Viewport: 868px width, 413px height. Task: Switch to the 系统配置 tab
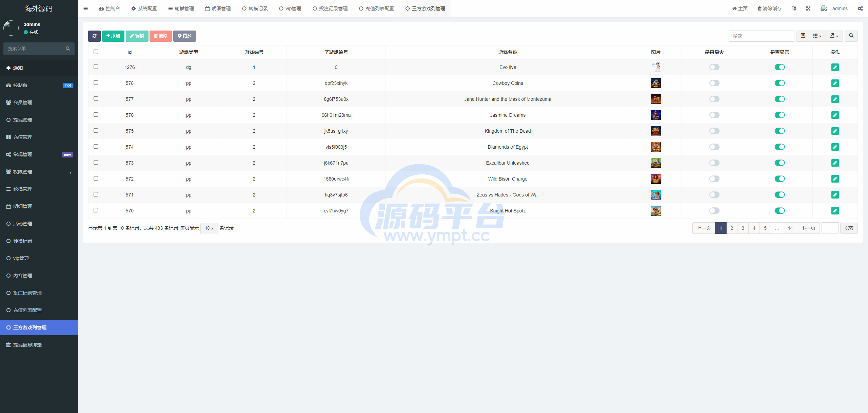pyautogui.click(x=144, y=8)
